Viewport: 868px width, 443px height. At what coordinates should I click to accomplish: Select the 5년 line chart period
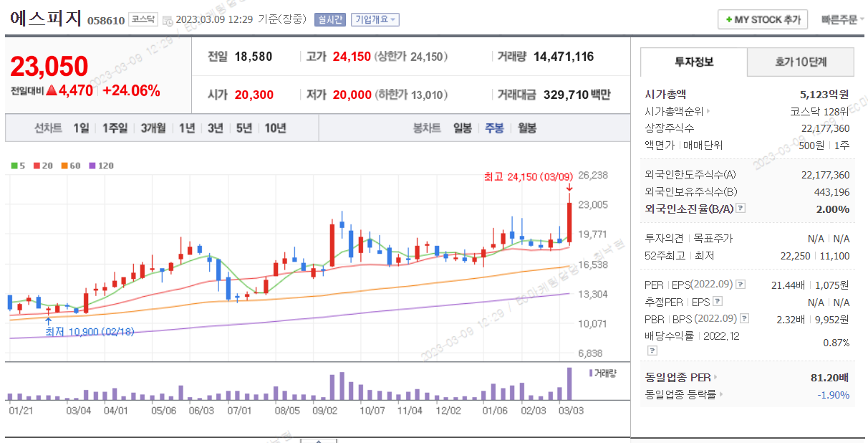pyautogui.click(x=244, y=128)
